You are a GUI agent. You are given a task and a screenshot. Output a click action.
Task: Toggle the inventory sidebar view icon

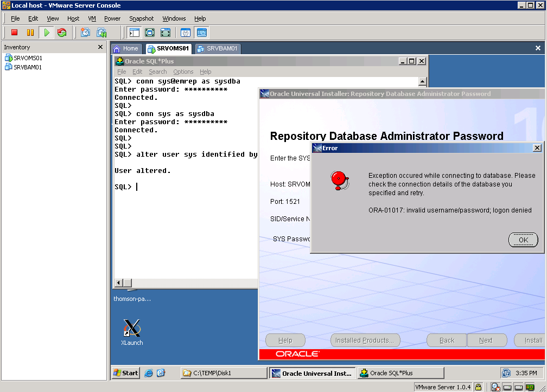[x=134, y=33]
